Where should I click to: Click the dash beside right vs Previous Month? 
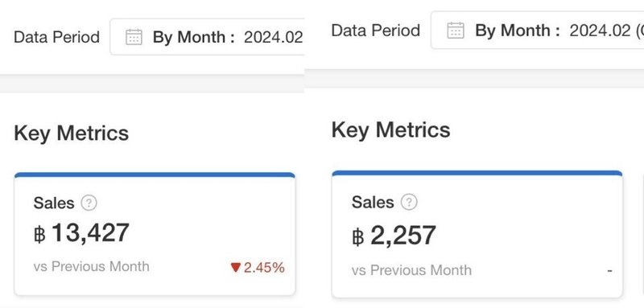coord(609,271)
